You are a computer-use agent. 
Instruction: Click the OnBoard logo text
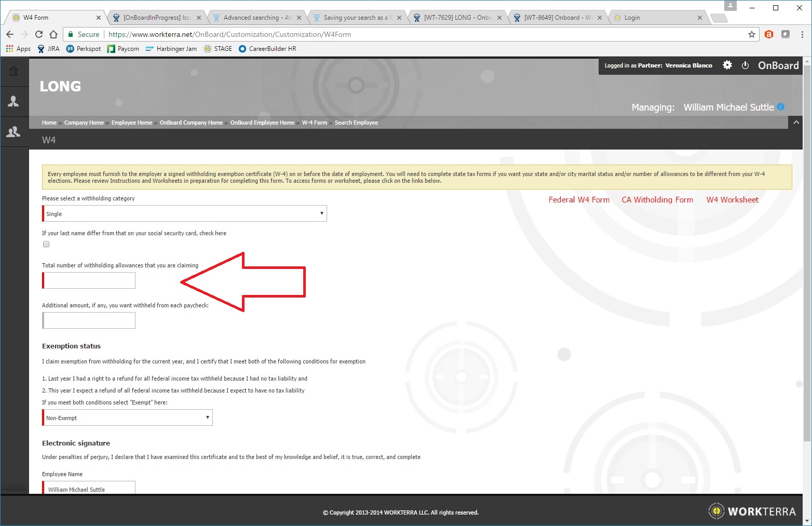click(778, 65)
